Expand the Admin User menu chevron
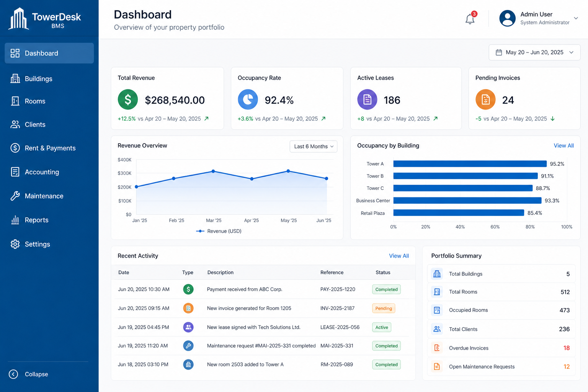588x392 pixels. point(576,18)
